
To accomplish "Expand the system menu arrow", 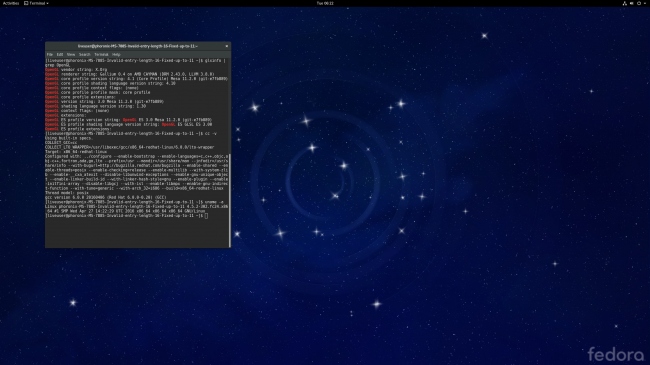I will click(x=645, y=3).
